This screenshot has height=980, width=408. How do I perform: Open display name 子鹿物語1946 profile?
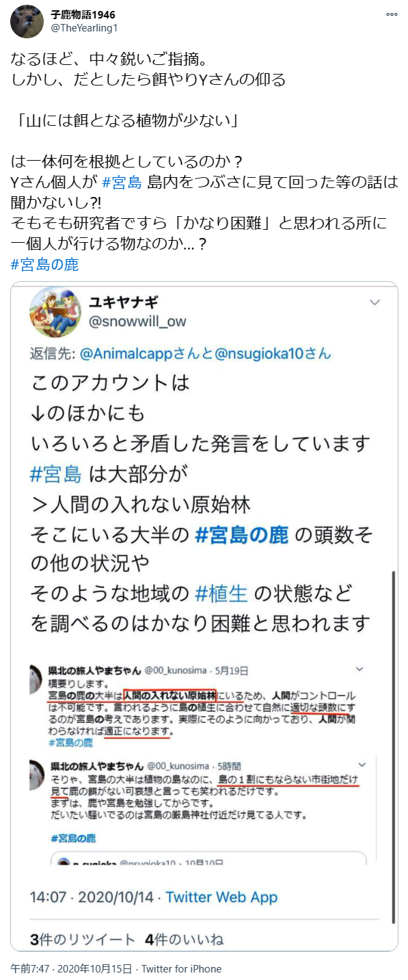pyautogui.click(x=83, y=14)
